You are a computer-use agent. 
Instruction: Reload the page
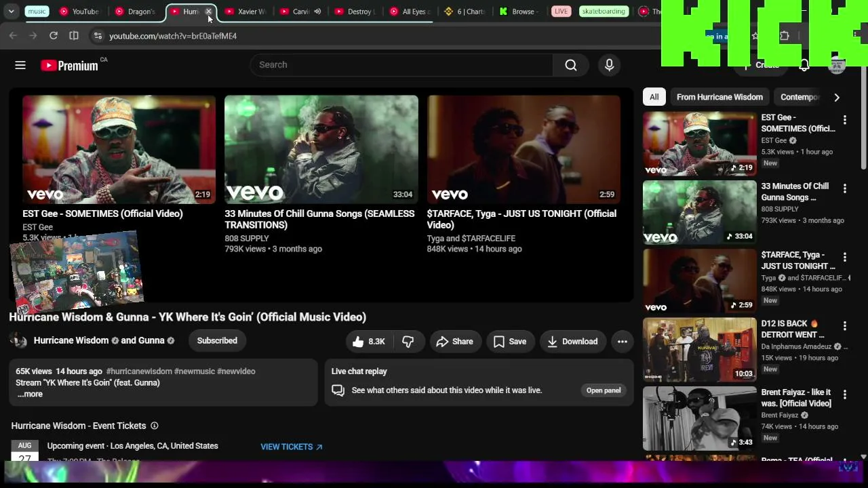click(54, 36)
